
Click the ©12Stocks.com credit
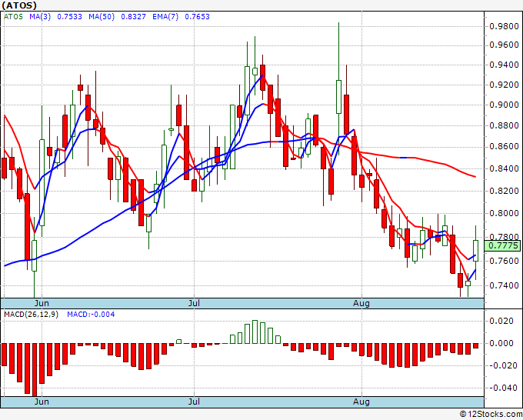click(491, 414)
